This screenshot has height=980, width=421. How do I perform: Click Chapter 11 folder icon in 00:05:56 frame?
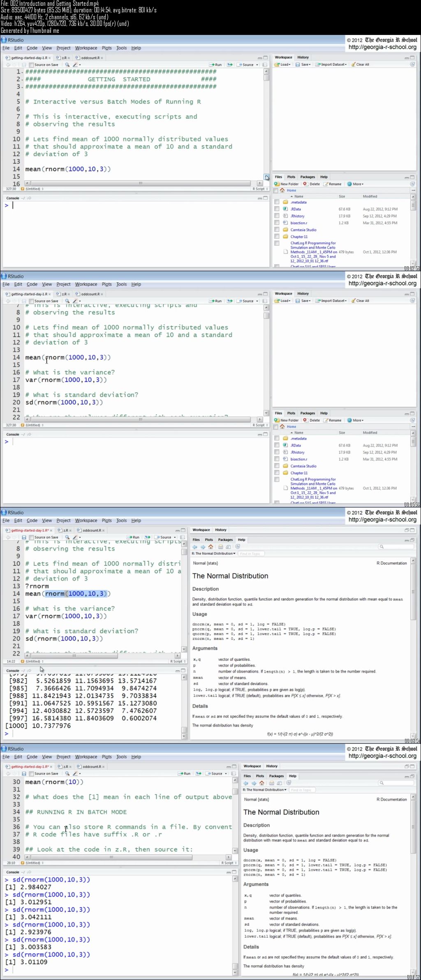pyautogui.click(x=285, y=473)
